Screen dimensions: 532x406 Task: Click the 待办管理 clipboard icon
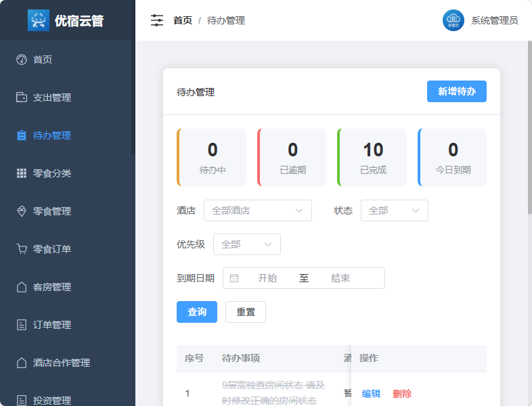tap(22, 135)
